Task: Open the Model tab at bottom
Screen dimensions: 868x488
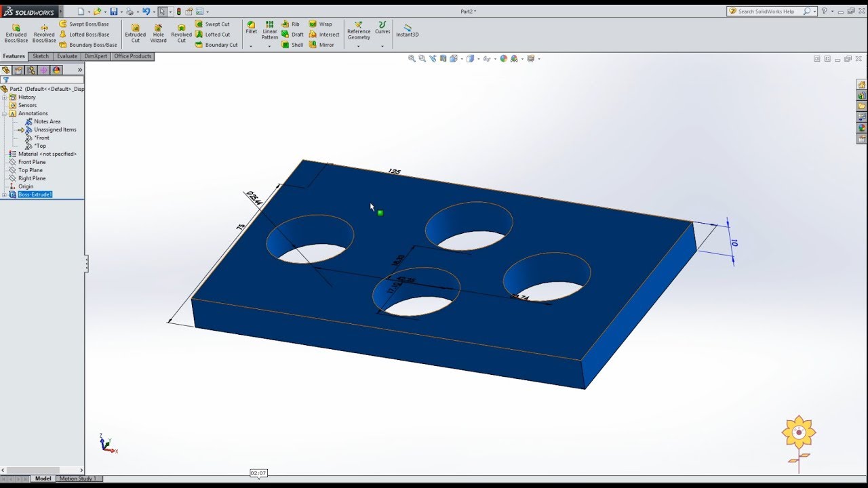Action: 43,479
